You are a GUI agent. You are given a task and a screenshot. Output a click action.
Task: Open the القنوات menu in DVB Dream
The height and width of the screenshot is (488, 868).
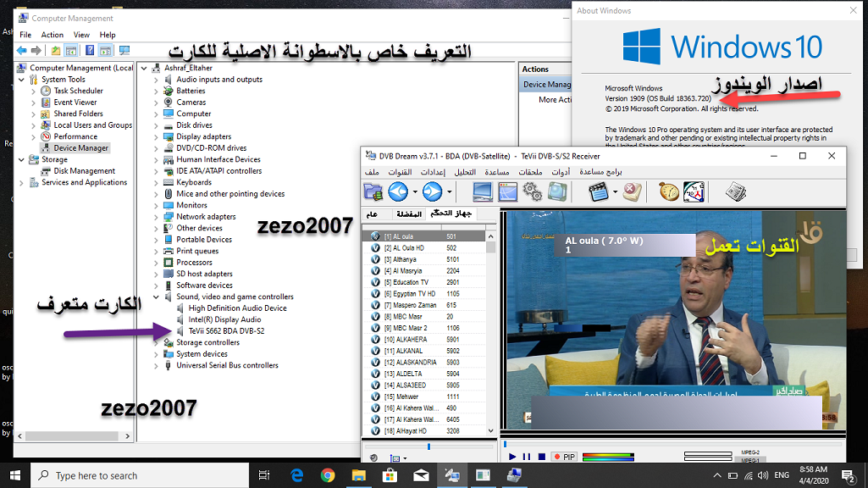(x=400, y=172)
